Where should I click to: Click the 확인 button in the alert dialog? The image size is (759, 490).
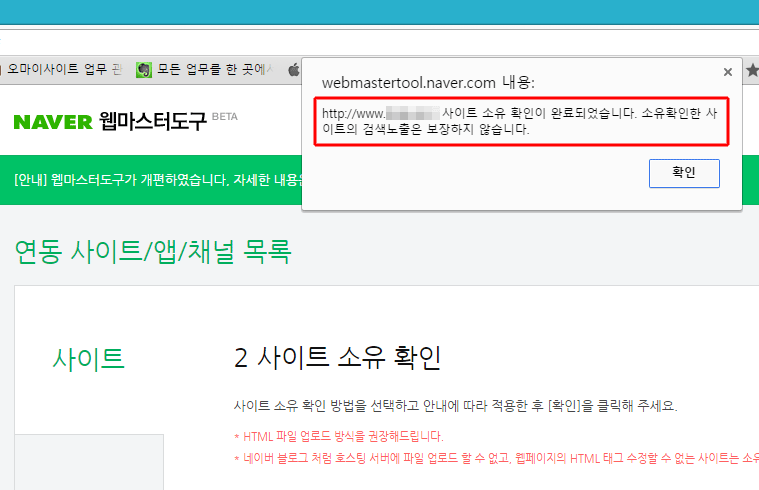[x=684, y=173]
